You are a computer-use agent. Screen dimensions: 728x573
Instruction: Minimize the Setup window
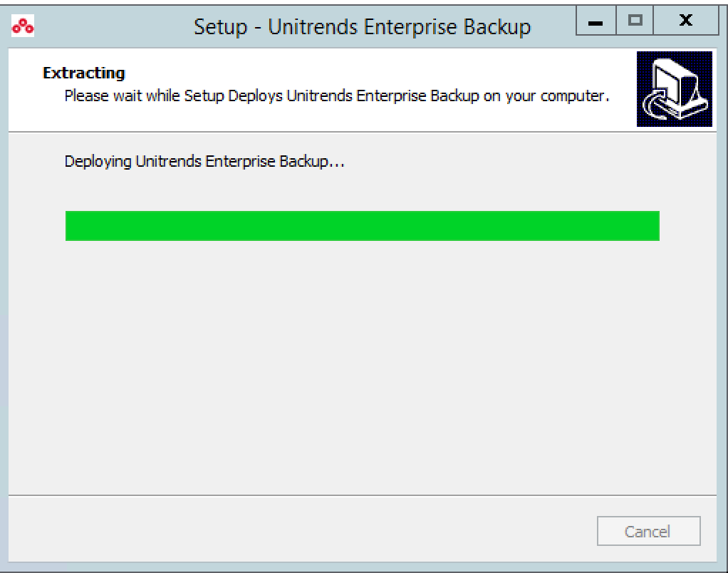tap(596, 21)
